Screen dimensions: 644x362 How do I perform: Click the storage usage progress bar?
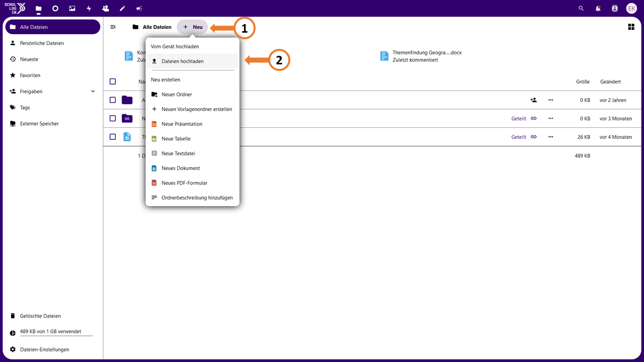coord(56,335)
